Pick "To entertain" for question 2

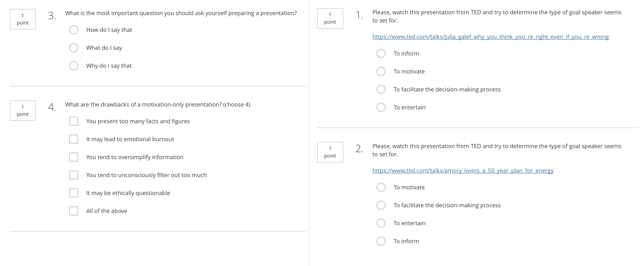click(381, 223)
